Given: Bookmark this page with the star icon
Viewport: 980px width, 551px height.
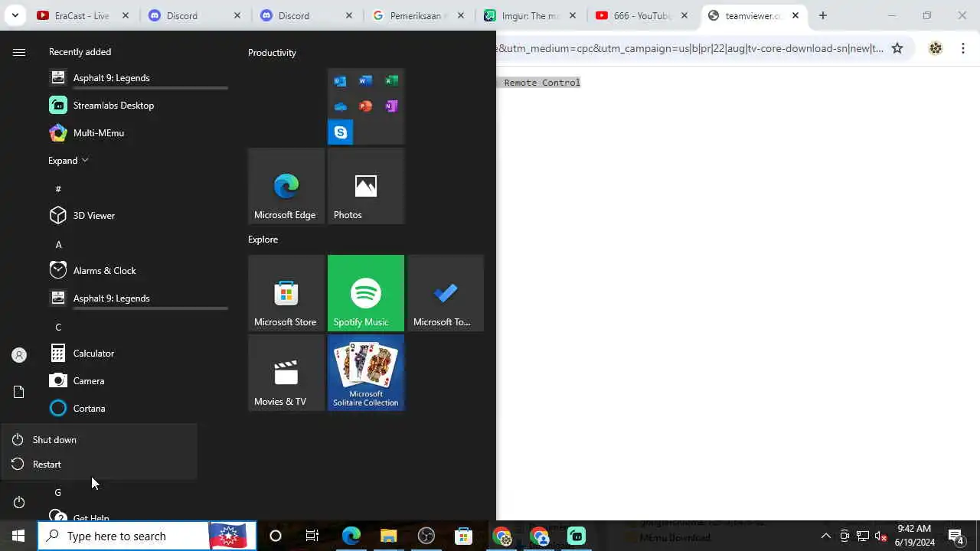Looking at the screenshot, I should point(897,48).
